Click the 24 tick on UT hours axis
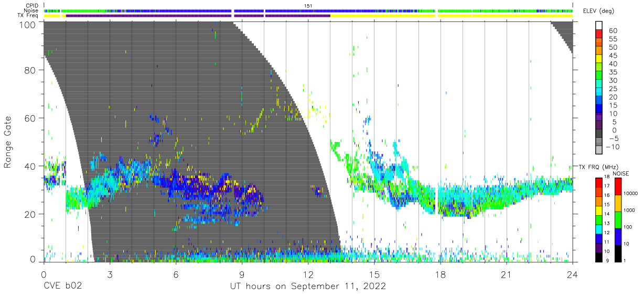 coord(573,274)
